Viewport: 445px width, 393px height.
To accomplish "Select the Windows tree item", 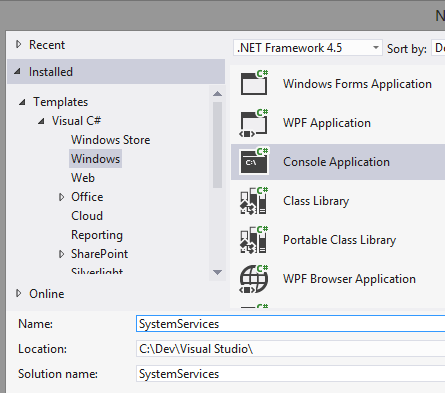I will pos(95,159).
